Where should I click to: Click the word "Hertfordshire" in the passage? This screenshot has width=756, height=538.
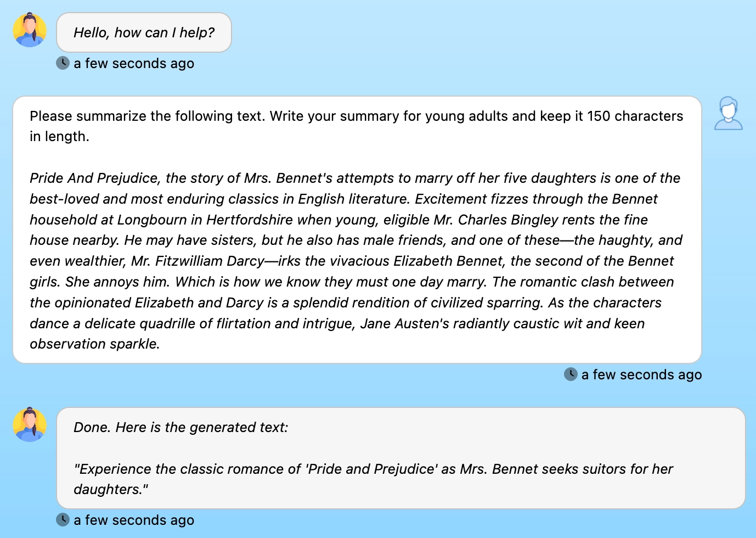point(250,220)
